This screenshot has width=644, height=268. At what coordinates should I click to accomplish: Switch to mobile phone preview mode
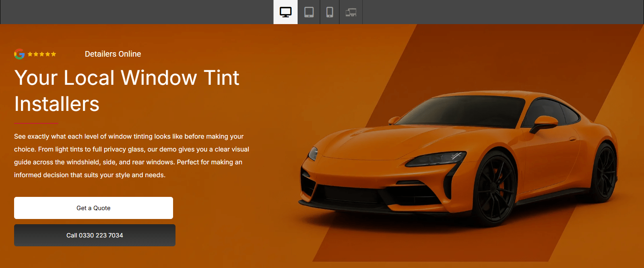tap(330, 12)
